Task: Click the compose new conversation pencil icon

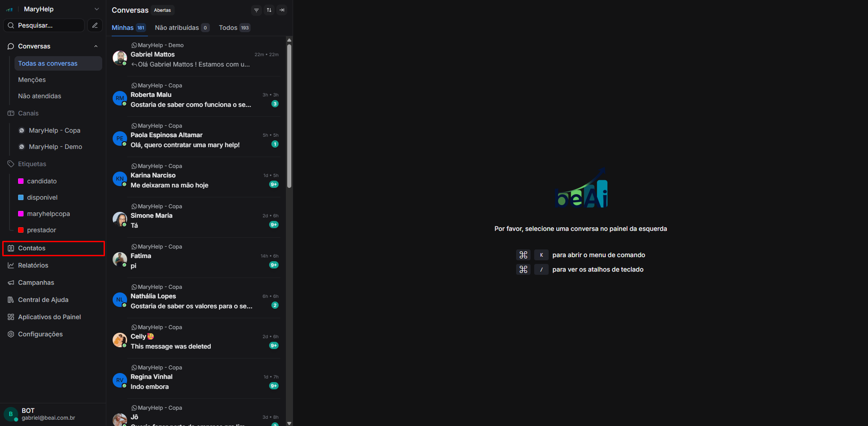Action: coord(95,25)
